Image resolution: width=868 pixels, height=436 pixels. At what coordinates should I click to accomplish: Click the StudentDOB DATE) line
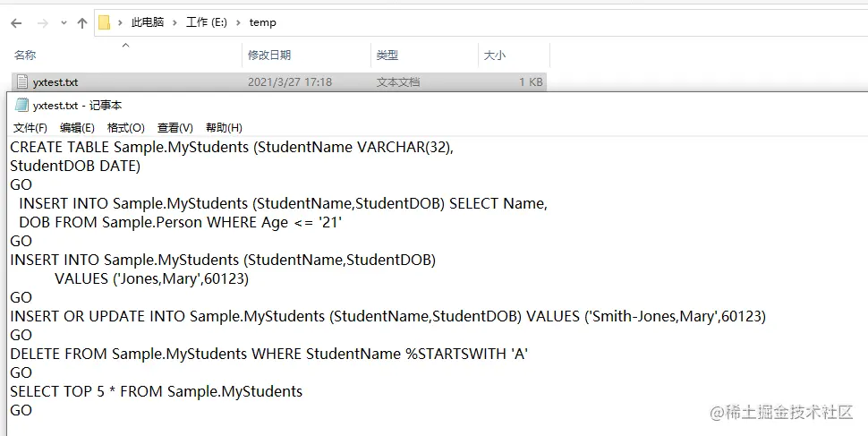75,166
